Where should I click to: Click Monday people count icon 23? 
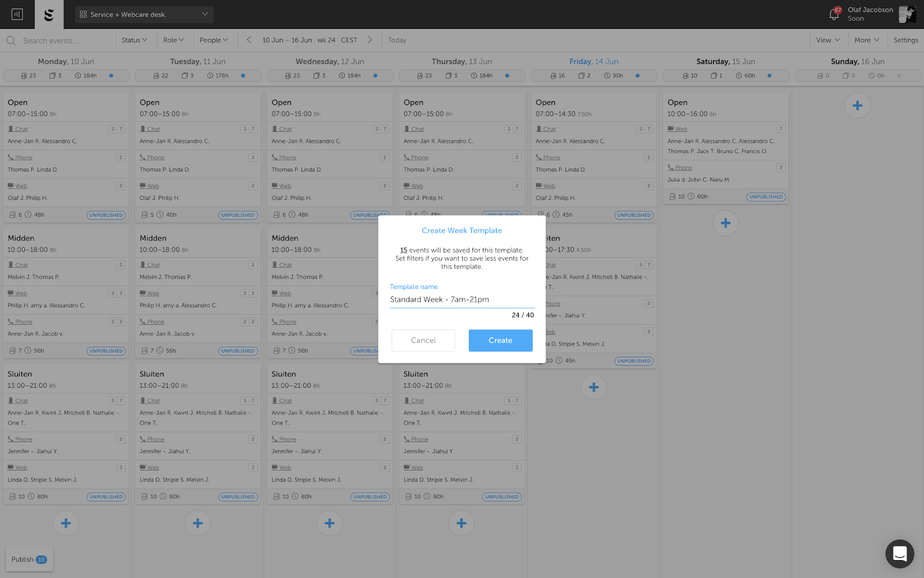click(x=24, y=76)
